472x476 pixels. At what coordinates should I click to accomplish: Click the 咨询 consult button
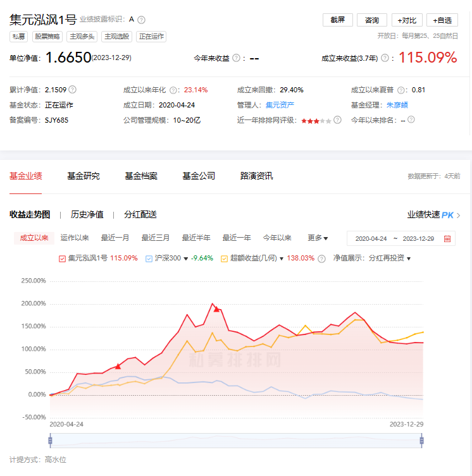tap(371, 20)
